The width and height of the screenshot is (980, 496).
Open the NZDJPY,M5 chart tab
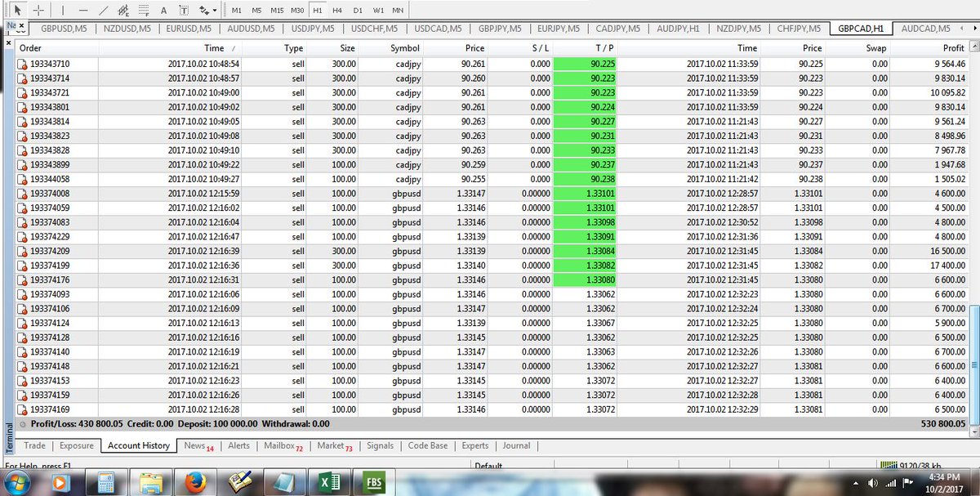(x=738, y=29)
